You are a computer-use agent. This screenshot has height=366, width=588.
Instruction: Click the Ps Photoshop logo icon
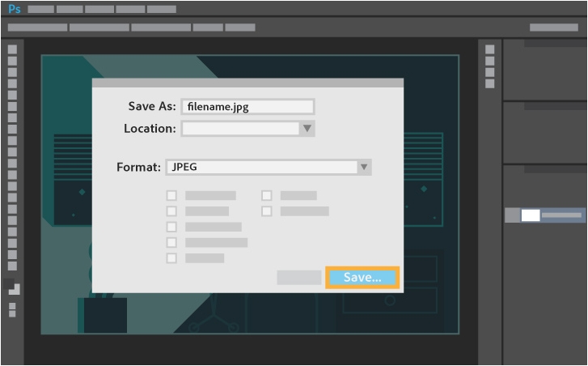point(15,9)
